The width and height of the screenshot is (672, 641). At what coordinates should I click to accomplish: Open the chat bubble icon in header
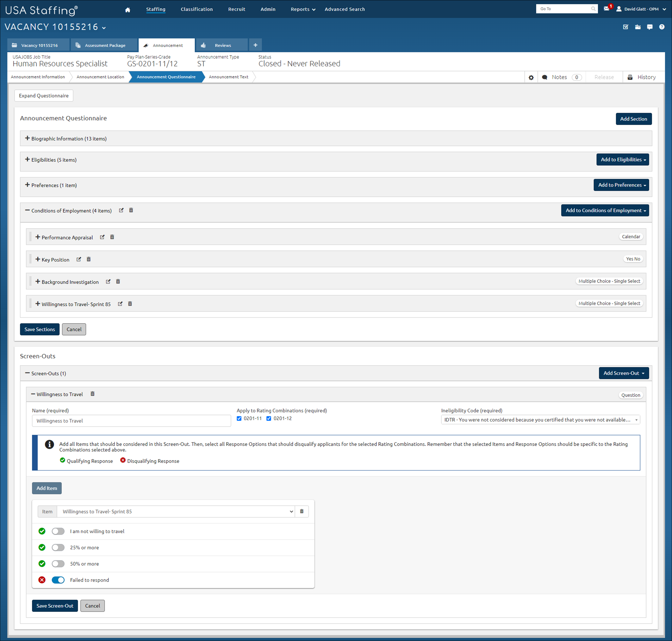tap(650, 27)
